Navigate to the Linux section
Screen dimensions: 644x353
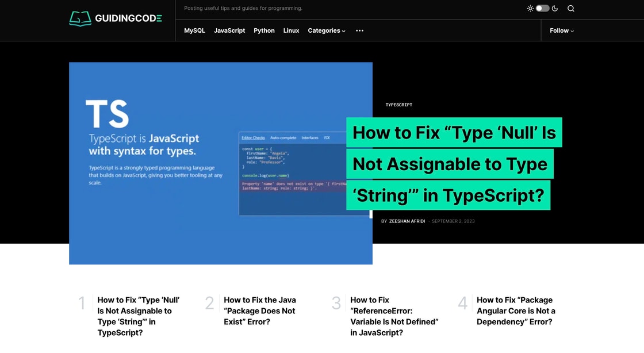[291, 30]
